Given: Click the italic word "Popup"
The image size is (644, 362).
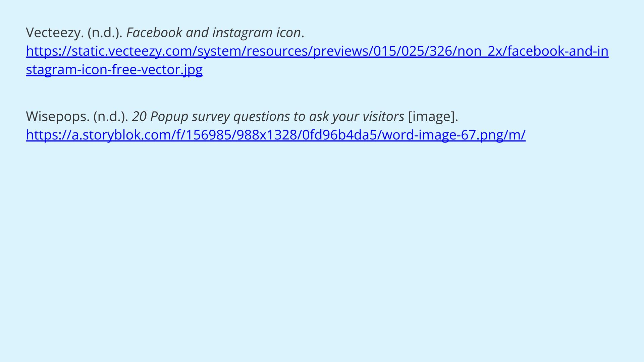Looking at the screenshot, I should [169, 117].
